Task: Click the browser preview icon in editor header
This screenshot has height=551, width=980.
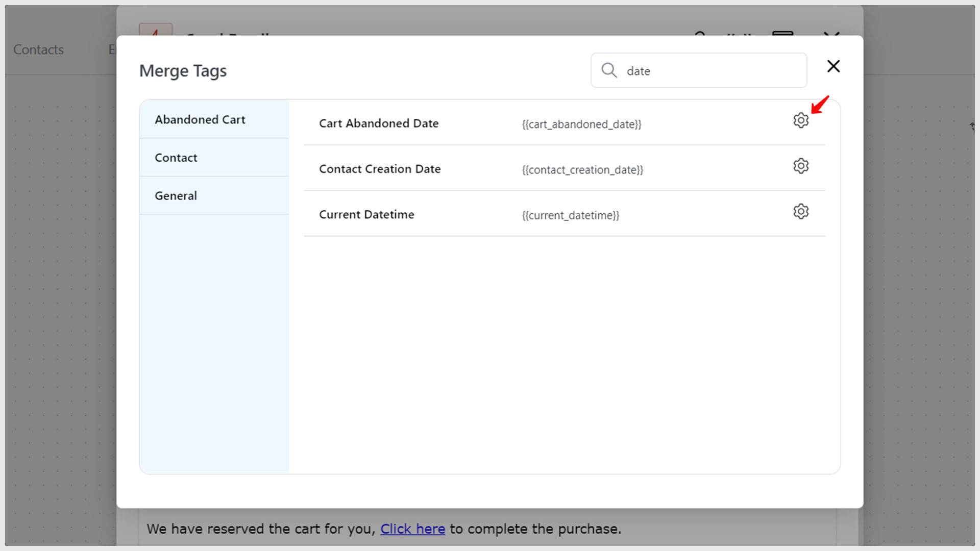Action: click(x=783, y=36)
